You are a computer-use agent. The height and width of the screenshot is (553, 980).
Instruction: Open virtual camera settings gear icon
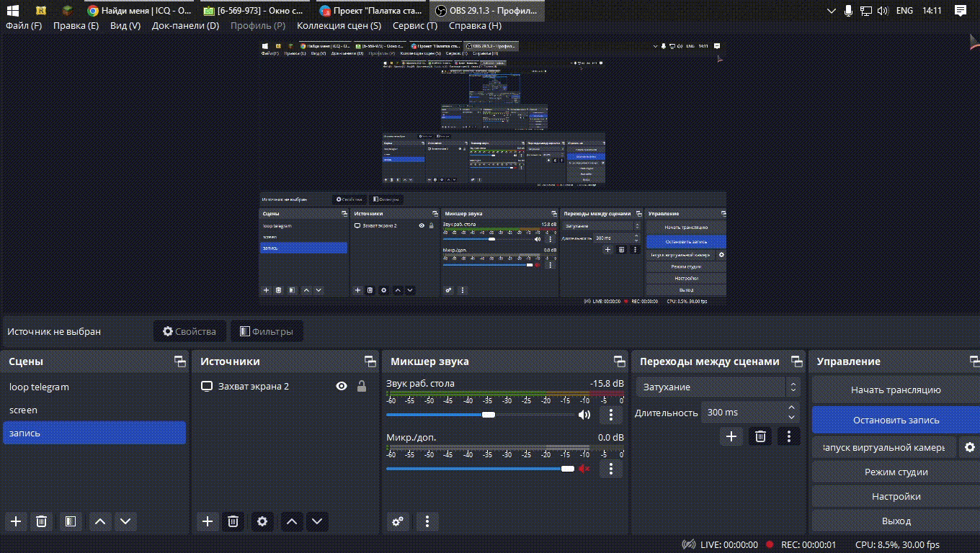point(969,447)
